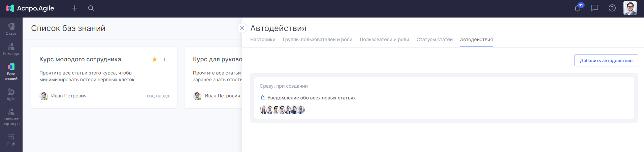Open the chat messages icon

pyautogui.click(x=595, y=8)
